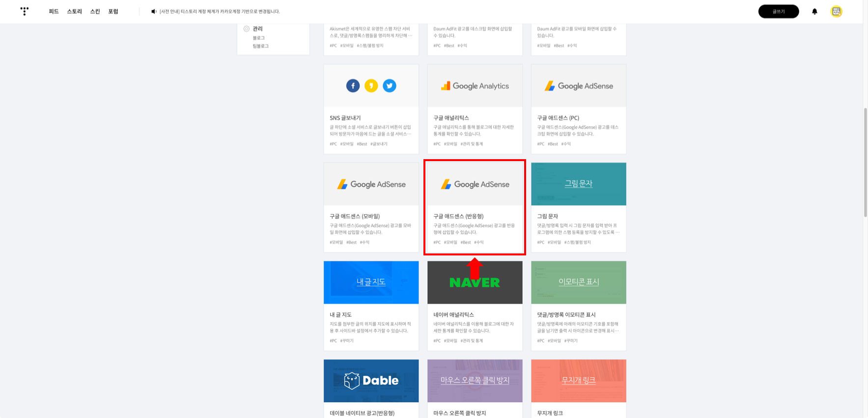Open the 피드 menu
The width and height of the screenshot is (868, 418).
coord(54,11)
